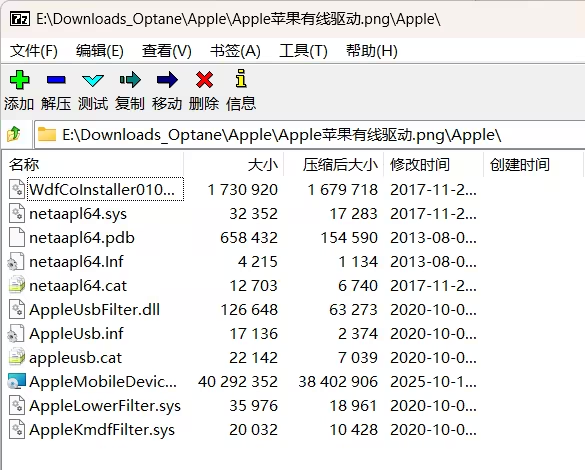Click the blue minus Extract (解压) icon
Viewport: 585px width, 470px height.
pos(56,79)
